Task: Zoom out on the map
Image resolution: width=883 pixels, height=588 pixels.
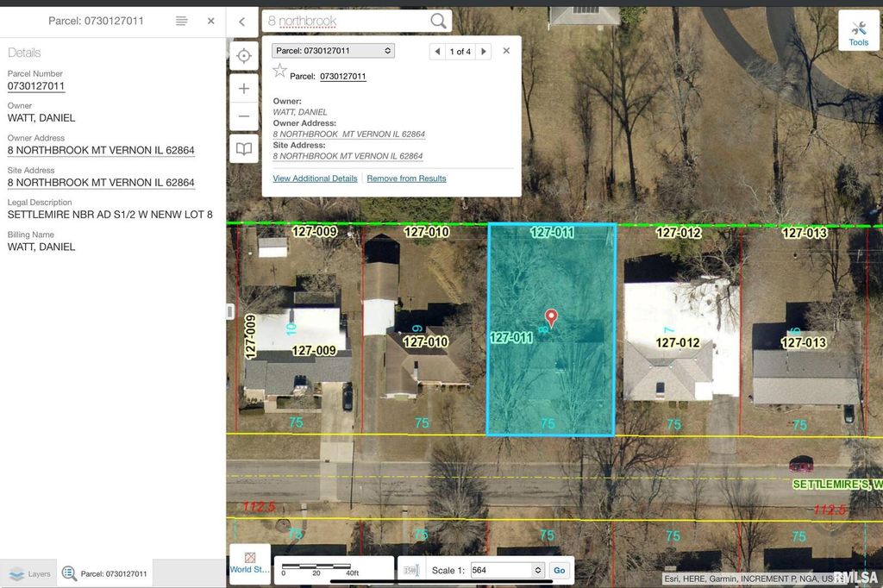Action: (x=244, y=116)
